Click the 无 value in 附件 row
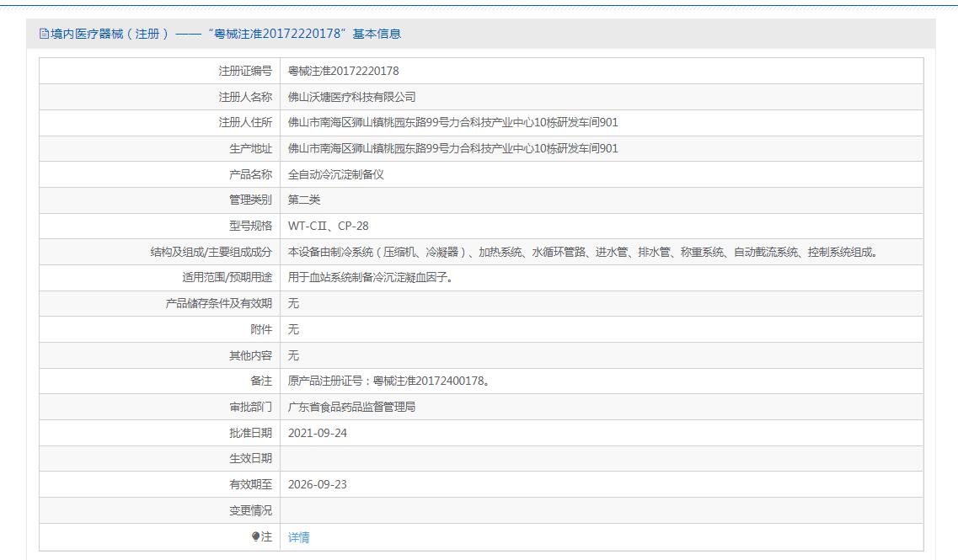The width and height of the screenshot is (958, 560). tap(293, 330)
